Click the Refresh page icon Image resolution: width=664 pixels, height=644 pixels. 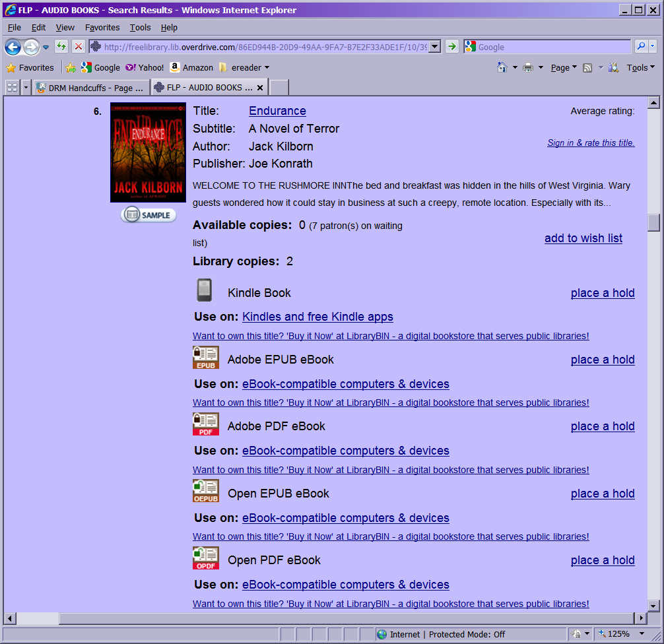coord(61,46)
